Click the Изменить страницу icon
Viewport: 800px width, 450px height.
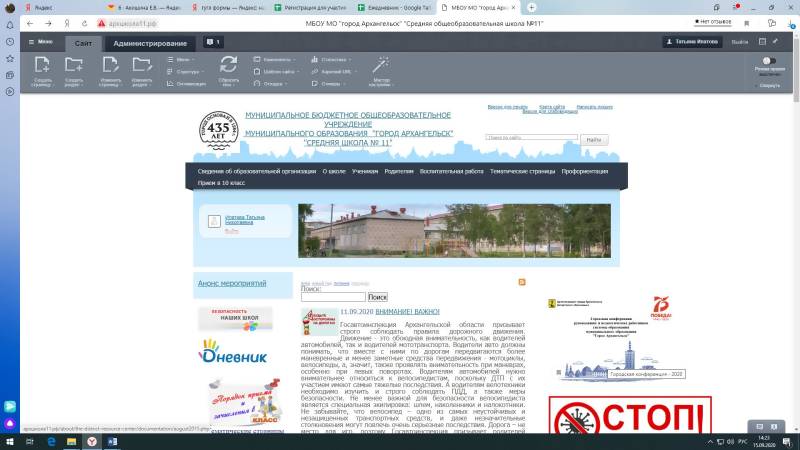click(x=110, y=66)
